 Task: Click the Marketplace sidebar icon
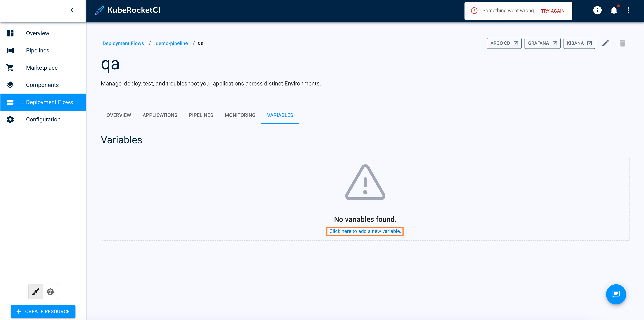[x=10, y=67]
